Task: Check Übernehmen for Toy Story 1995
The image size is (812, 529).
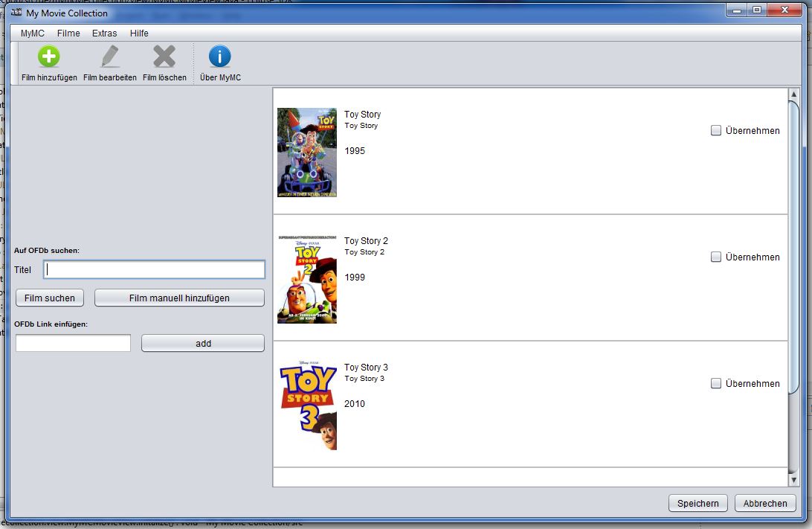Action: 715,130
